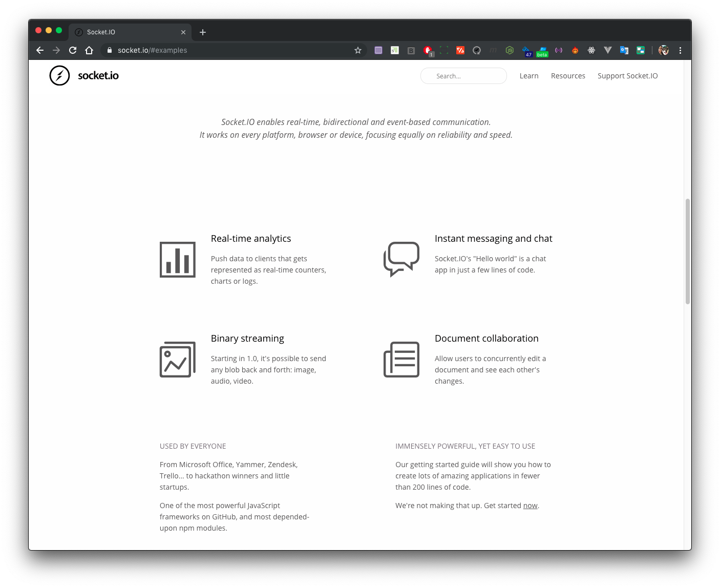Open the white page reader extension
The width and height of the screenshot is (720, 588).
point(395,50)
